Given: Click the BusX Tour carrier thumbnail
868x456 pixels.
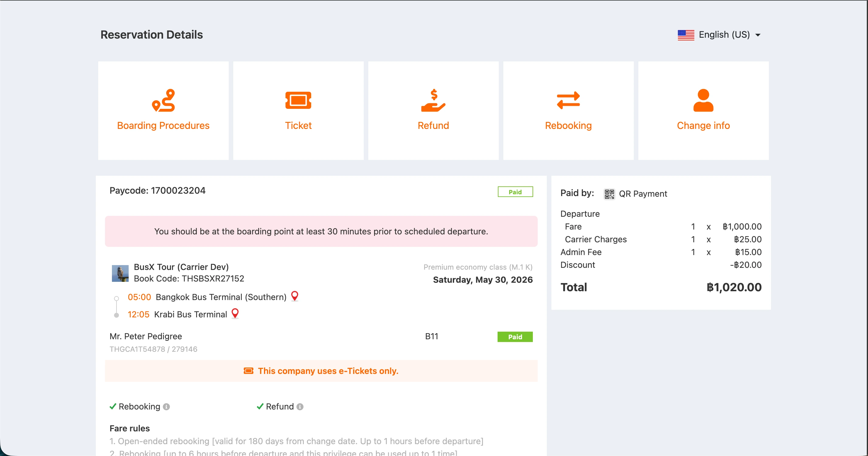Looking at the screenshot, I should 120,273.
